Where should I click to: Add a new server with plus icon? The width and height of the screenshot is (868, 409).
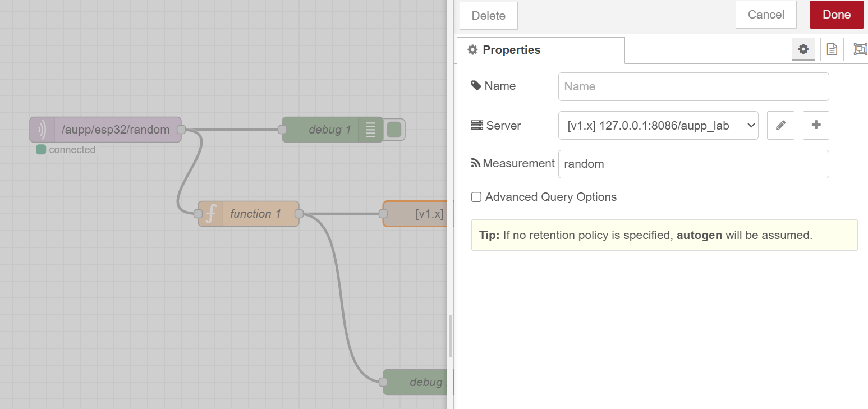click(816, 126)
